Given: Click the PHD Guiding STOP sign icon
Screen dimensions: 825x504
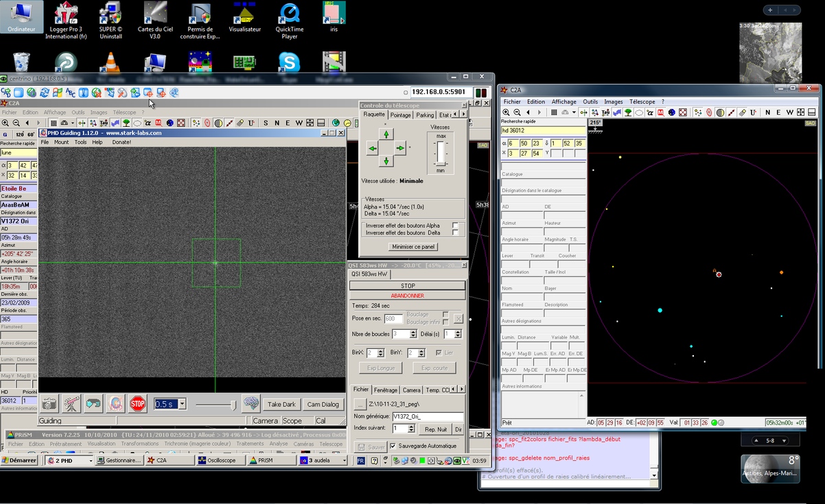Looking at the screenshot, I should point(137,403).
